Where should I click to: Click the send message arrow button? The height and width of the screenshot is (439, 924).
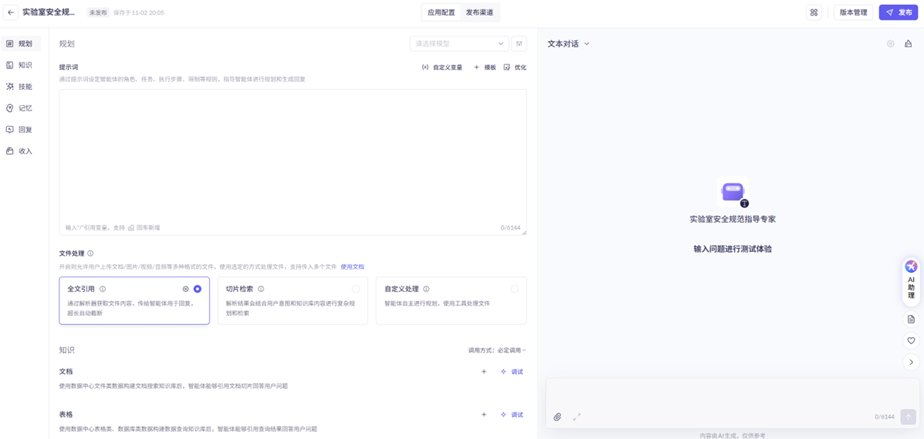(x=908, y=417)
